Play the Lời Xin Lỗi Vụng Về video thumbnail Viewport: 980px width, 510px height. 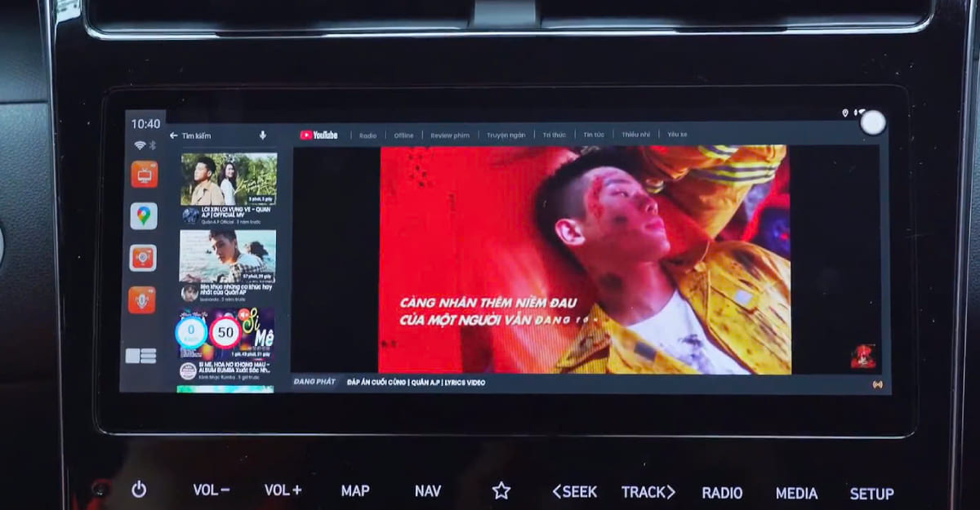[228, 179]
